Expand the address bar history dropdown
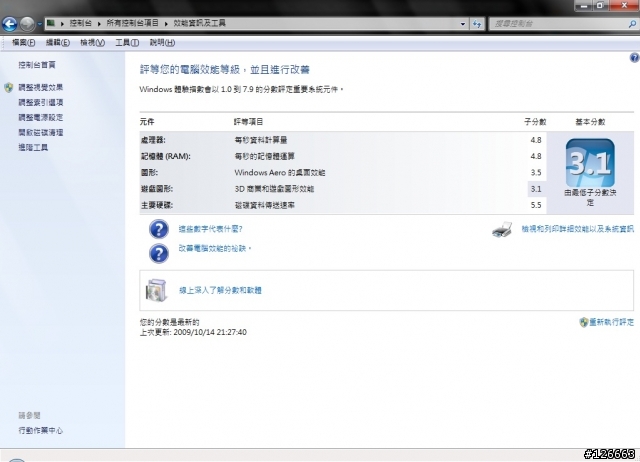Screen dimensions: 640x462 click(462, 24)
